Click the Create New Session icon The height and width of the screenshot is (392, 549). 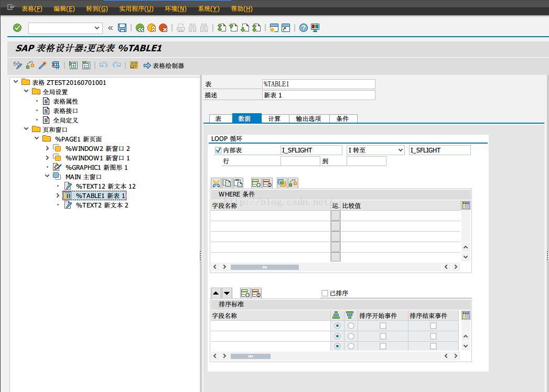[x=274, y=28]
